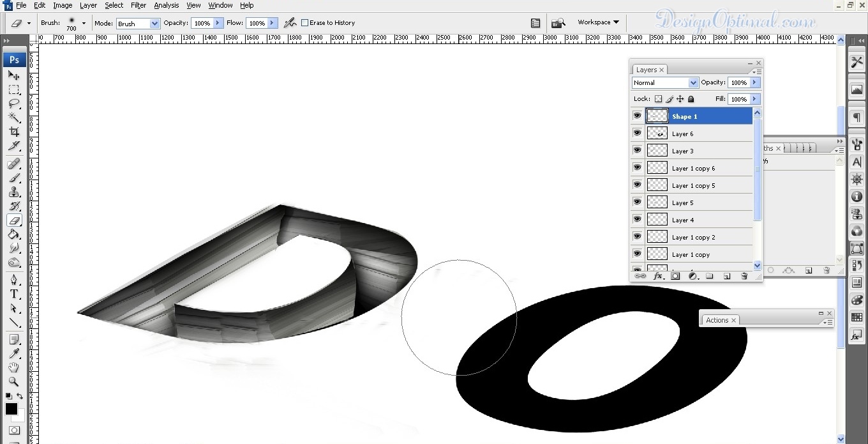Select the Move tool
The width and height of the screenshot is (868, 444).
[14, 75]
